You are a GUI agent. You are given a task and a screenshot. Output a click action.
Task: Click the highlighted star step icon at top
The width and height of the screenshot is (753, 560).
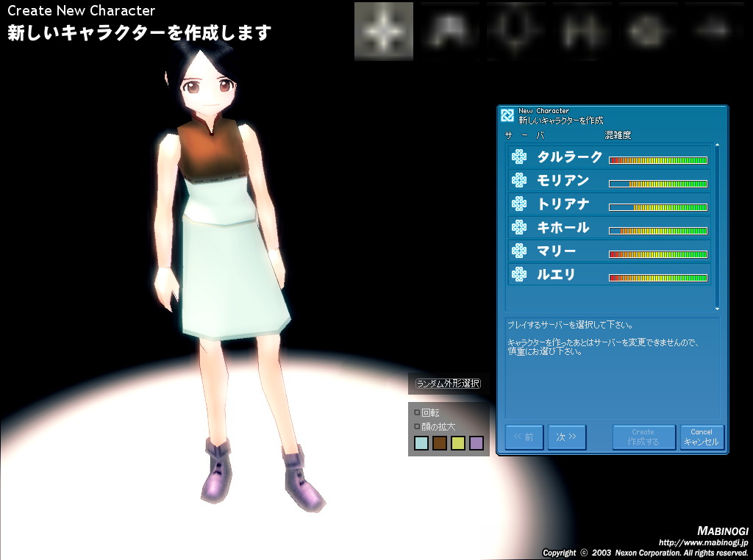pos(384,31)
